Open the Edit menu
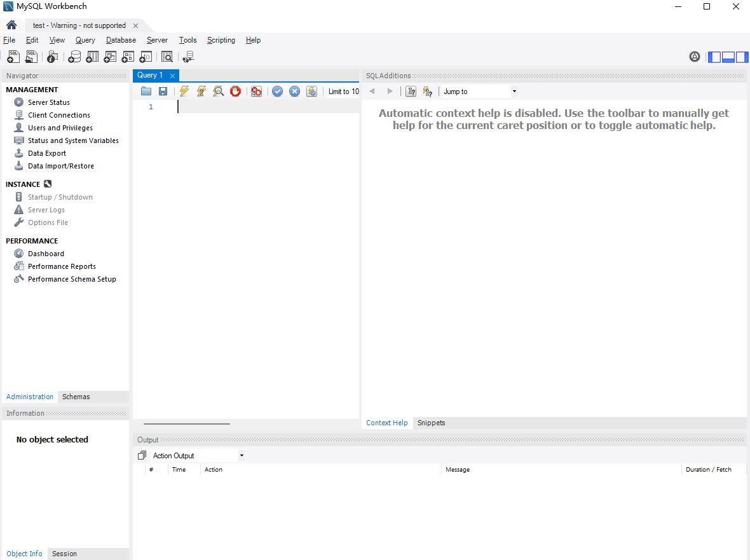Image resolution: width=750 pixels, height=560 pixels. pyautogui.click(x=32, y=40)
